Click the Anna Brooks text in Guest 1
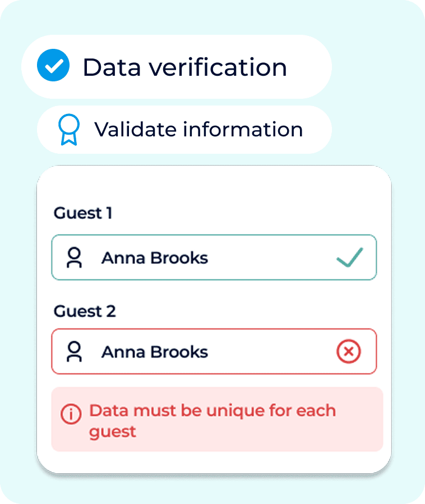425x504 pixels. click(x=155, y=258)
